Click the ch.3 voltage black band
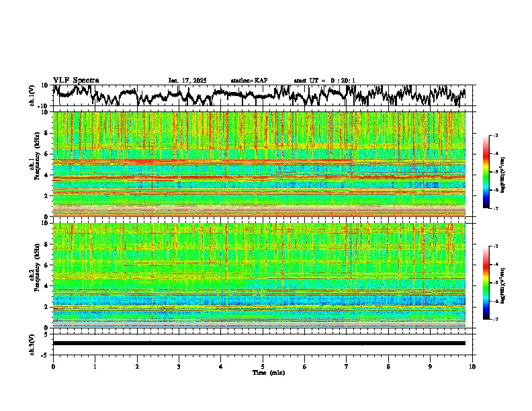The height and width of the screenshot is (411, 532). click(x=259, y=343)
